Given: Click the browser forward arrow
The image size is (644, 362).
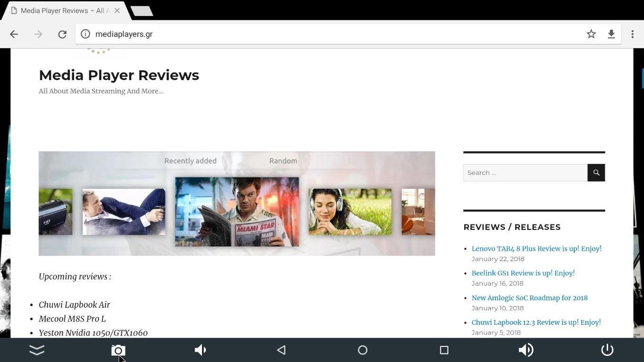Looking at the screenshot, I should 38,34.
